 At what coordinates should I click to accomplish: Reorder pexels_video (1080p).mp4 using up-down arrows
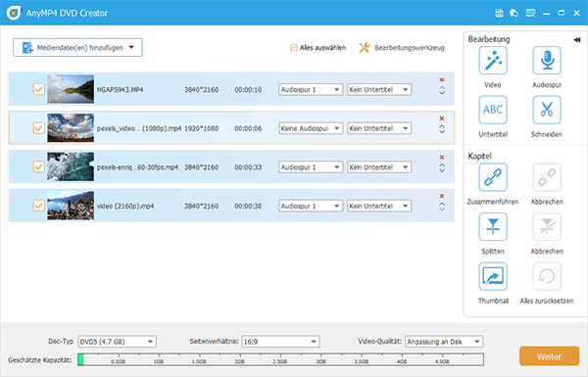[x=442, y=129]
